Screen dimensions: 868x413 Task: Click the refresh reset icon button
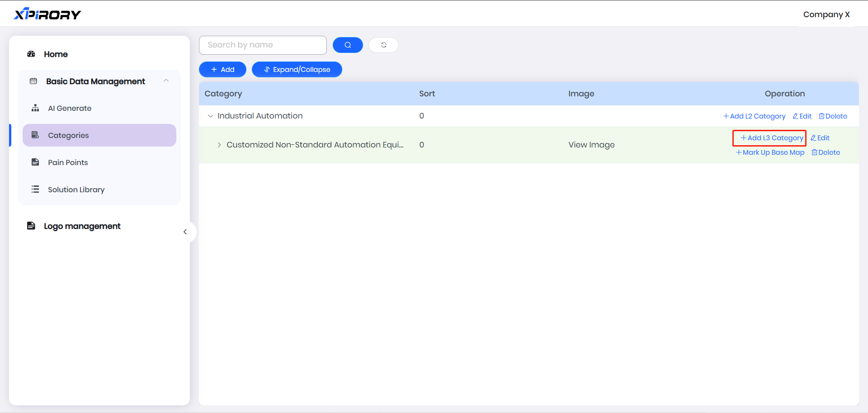pos(383,45)
